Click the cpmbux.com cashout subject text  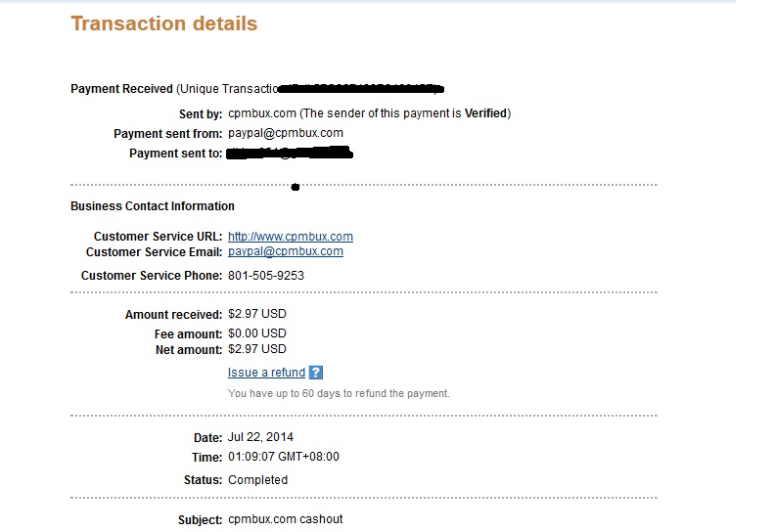click(285, 519)
